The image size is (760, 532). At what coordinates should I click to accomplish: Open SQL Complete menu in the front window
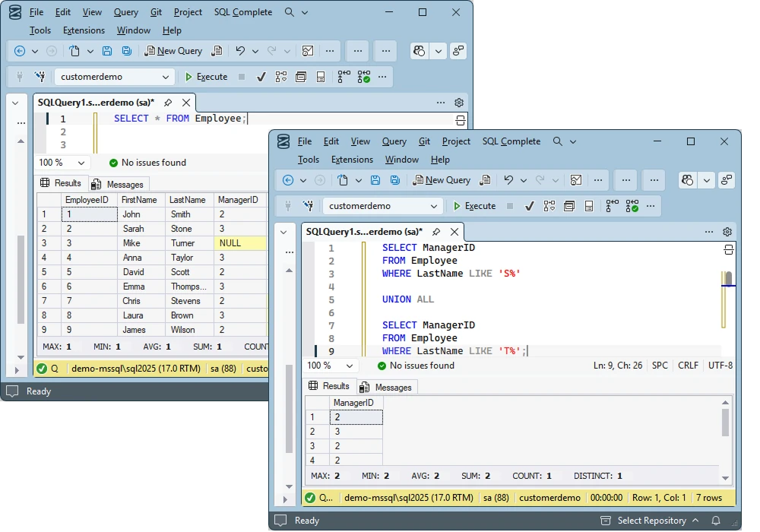[511, 141]
